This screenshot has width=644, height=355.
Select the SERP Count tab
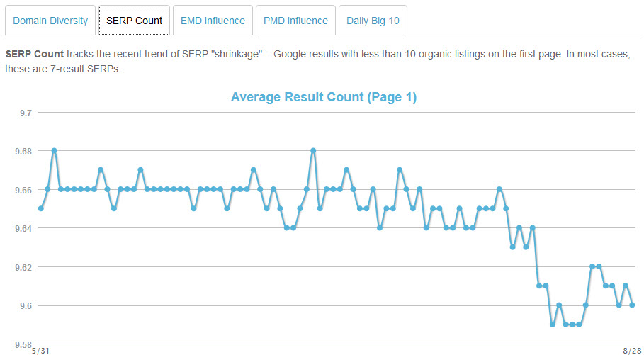[134, 21]
